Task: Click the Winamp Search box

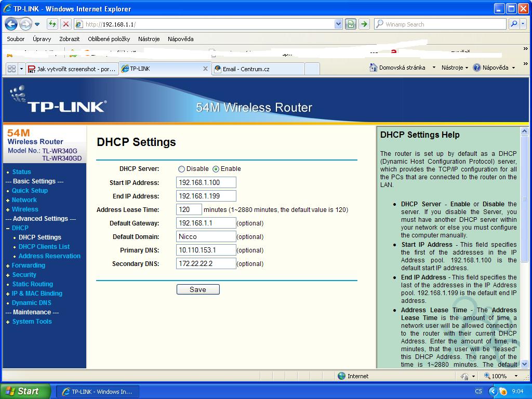Action: (441, 24)
